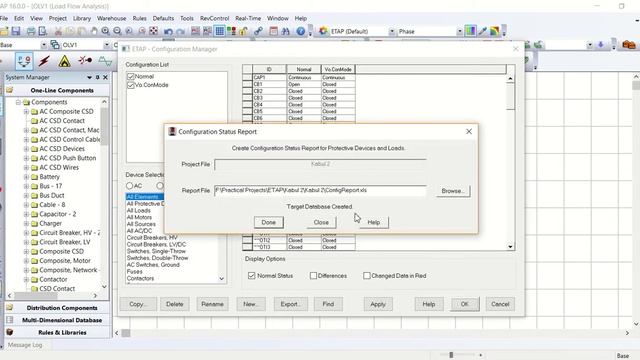Viewport: 640px width, 360px height.
Task: Expand the Battery folder node
Action: [27, 177]
